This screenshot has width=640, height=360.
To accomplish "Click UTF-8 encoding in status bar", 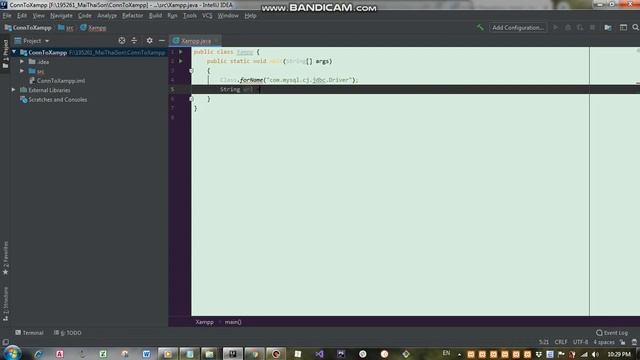I will [580, 342].
